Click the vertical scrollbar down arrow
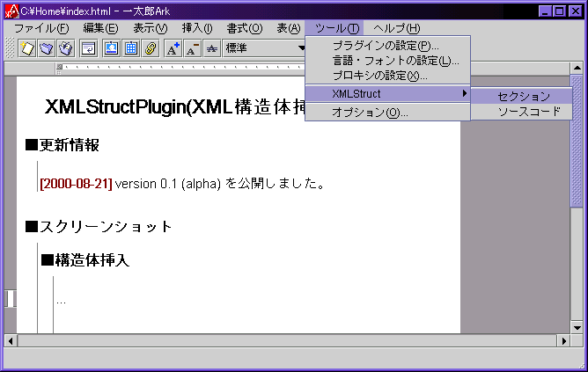The image size is (588, 372). tap(577, 327)
